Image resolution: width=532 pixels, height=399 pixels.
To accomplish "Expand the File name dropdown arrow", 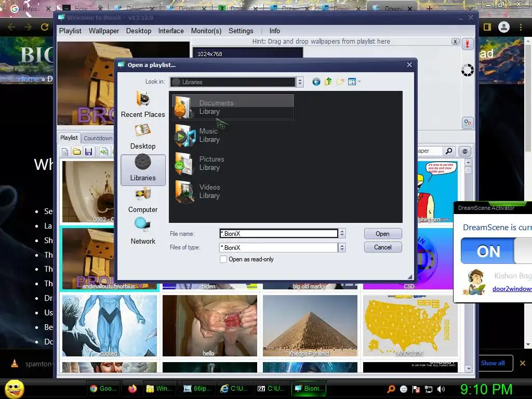I will (342, 233).
